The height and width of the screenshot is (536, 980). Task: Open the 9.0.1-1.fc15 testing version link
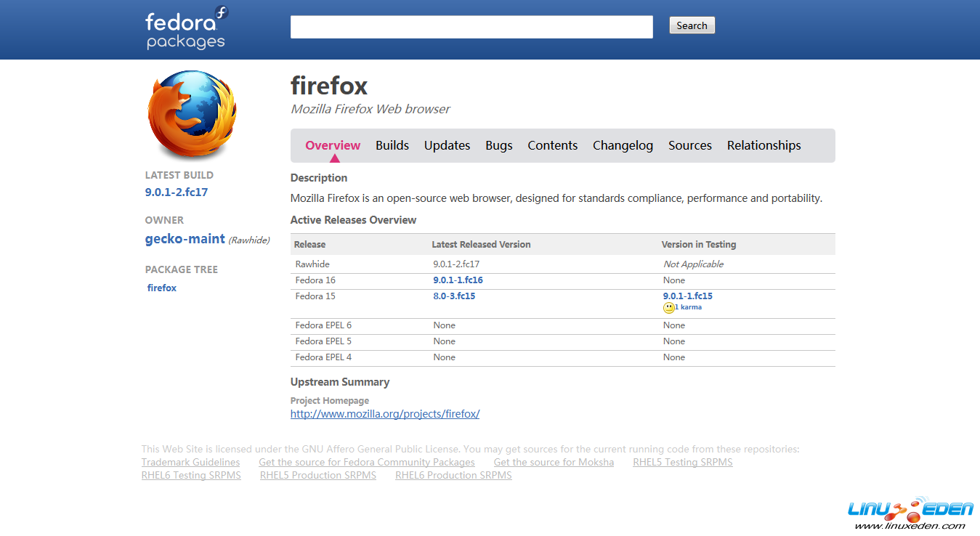click(x=687, y=296)
